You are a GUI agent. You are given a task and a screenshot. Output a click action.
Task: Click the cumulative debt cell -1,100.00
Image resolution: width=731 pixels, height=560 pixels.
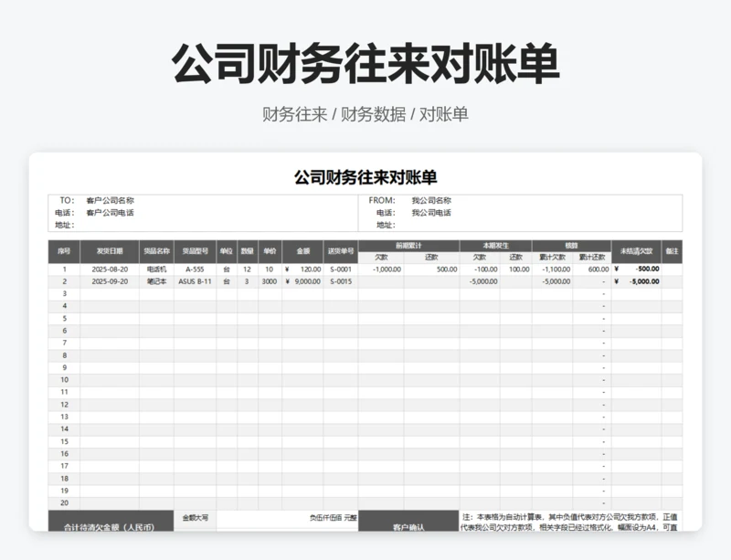(x=553, y=269)
